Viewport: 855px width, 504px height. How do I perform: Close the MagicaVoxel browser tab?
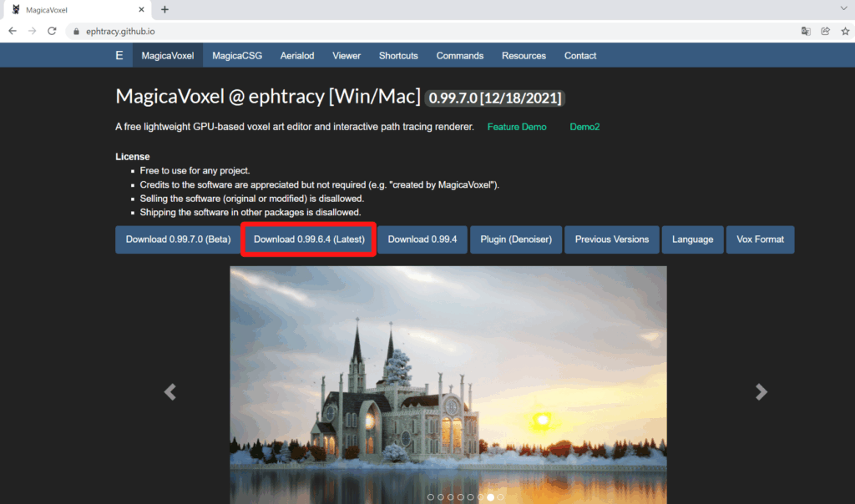[141, 9]
